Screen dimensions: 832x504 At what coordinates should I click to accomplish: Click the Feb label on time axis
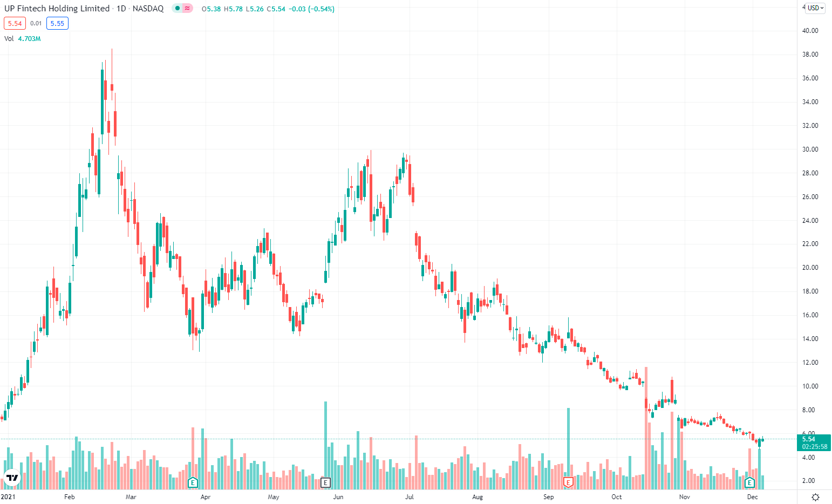[69, 497]
